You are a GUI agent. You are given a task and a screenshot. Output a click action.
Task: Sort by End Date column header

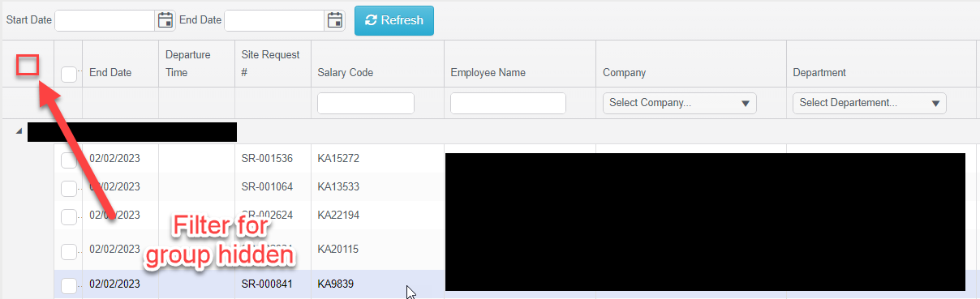click(110, 72)
